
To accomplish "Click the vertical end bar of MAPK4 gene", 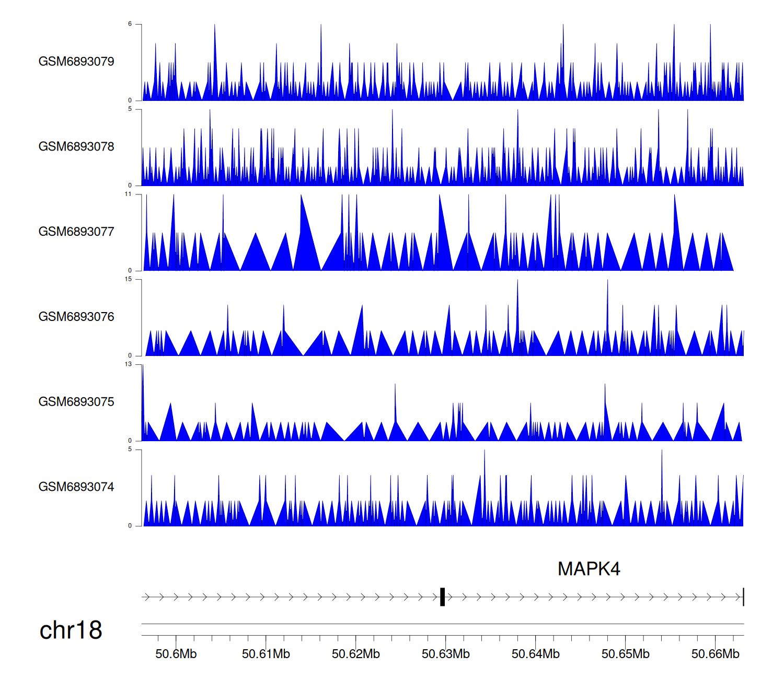I will pos(743,596).
